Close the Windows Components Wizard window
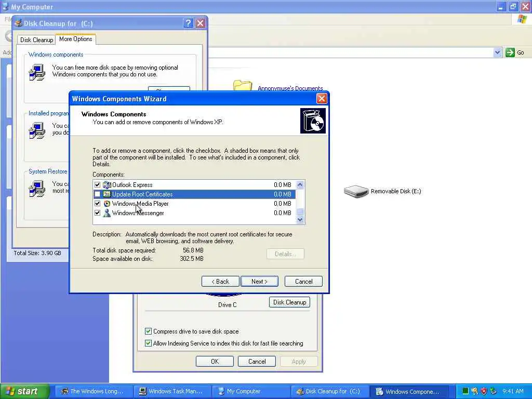 tap(321, 99)
